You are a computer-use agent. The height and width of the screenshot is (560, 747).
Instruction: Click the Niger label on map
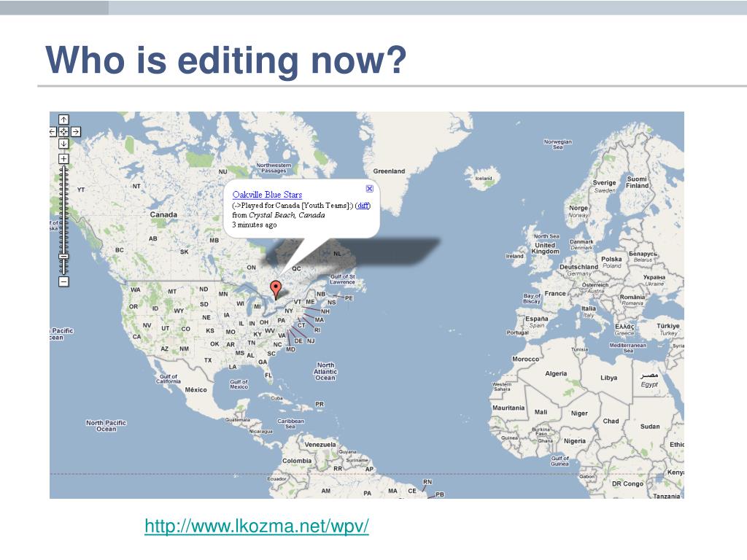click(579, 413)
